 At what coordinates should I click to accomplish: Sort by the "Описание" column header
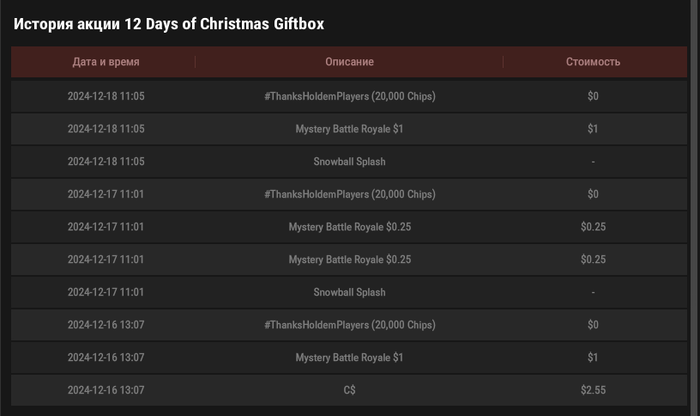[x=349, y=62]
